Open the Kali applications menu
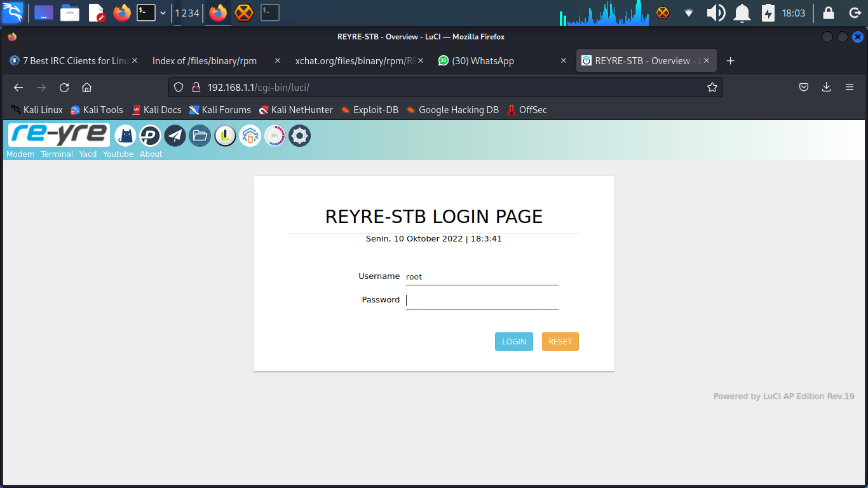The width and height of the screenshot is (868, 488). (13, 13)
